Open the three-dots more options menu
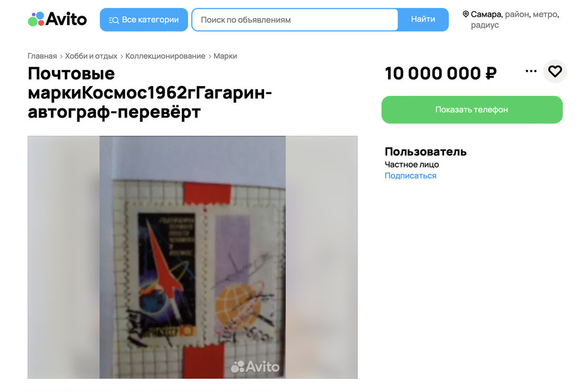The image size is (588, 392). point(531,72)
